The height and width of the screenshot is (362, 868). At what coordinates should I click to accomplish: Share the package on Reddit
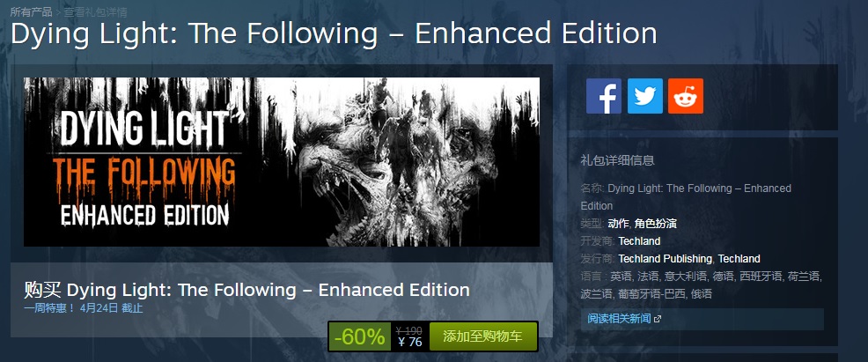685,96
